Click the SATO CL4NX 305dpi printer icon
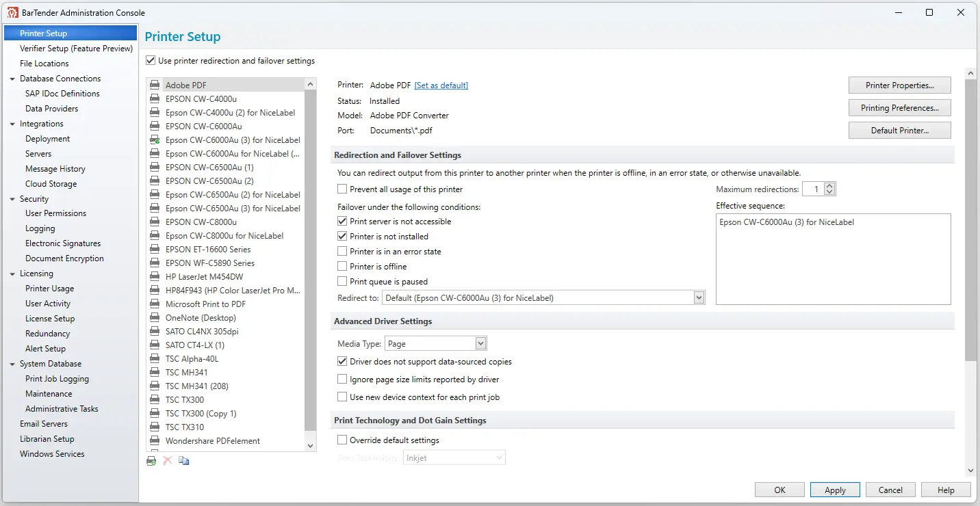This screenshot has height=506, width=980. tap(155, 332)
